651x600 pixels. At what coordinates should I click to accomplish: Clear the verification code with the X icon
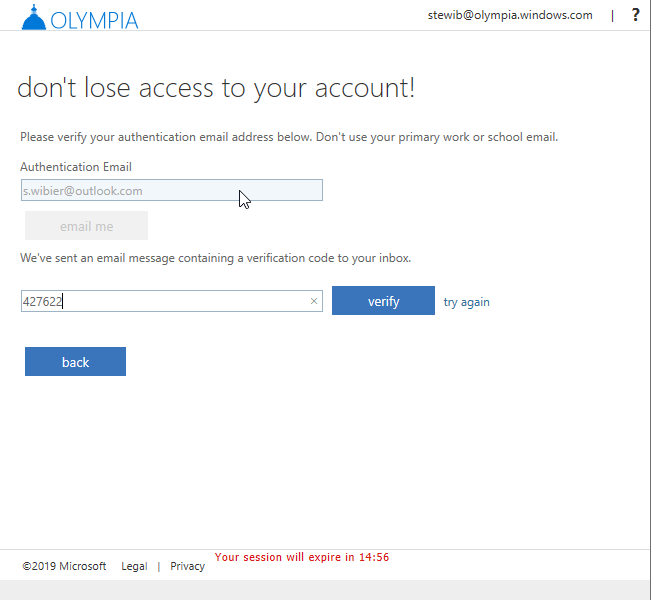pyautogui.click(x=313, y=301)
